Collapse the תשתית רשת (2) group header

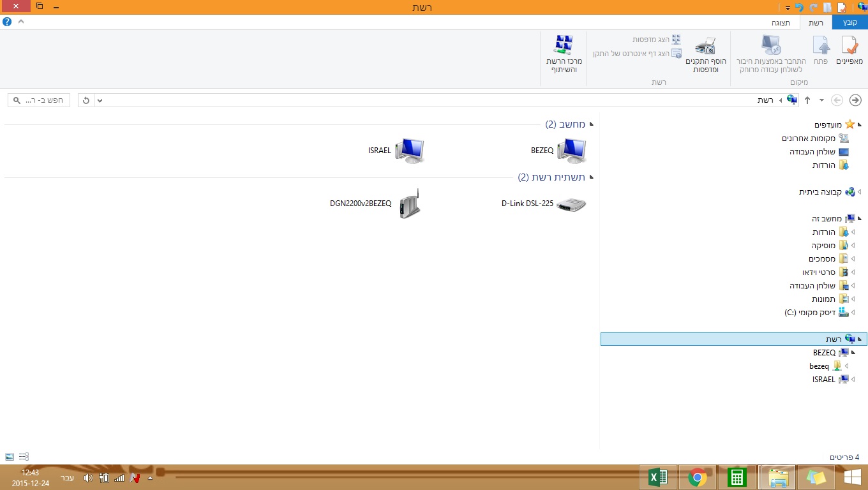coord(591,177)
